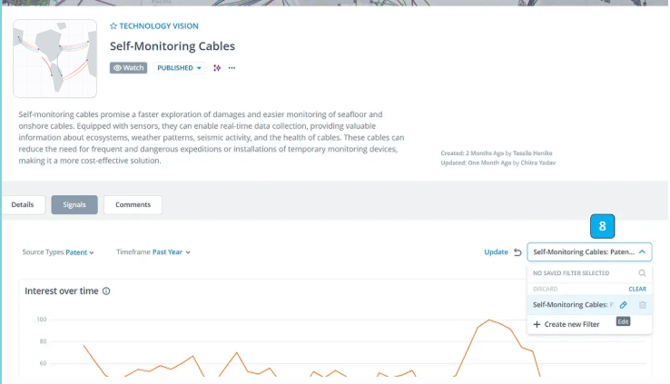Click the info icon beside Interest over time

[x=106, y=291]
